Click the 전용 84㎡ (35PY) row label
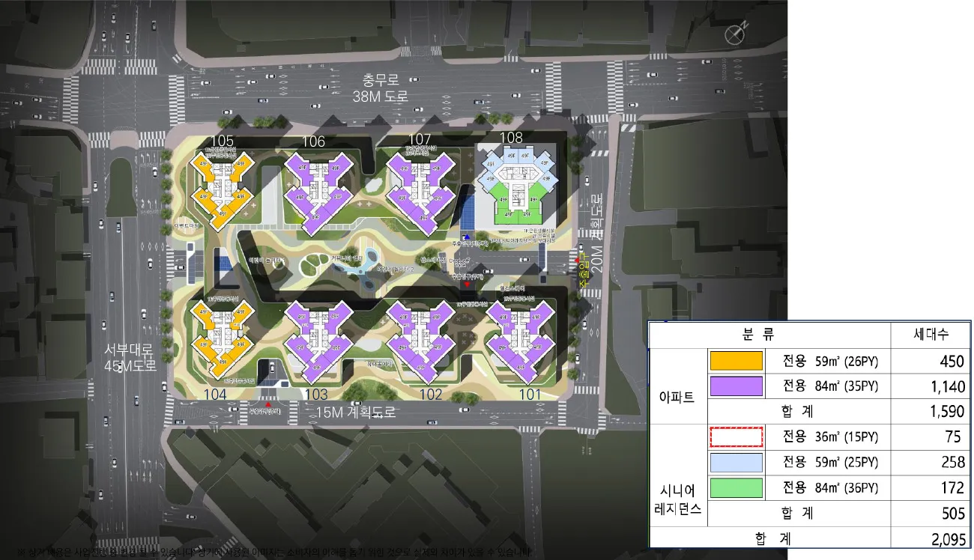The image size is (974, 560). (x=830, y=387)
